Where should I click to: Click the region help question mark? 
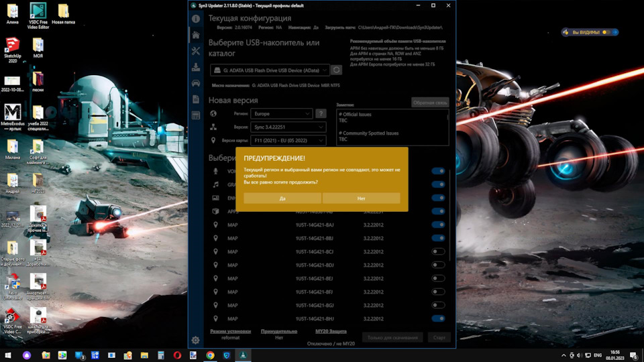point(321,114)
